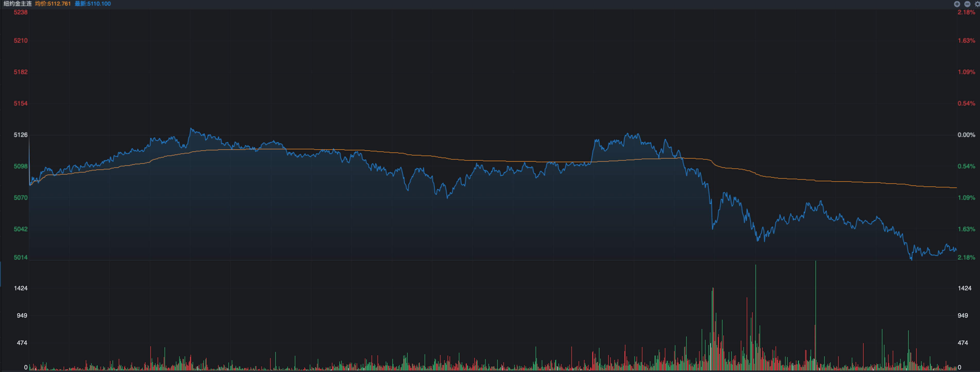Click the 最新:5110.100 latest price label
The height and width of the screenshot is (372, 980).
point(93,4)
